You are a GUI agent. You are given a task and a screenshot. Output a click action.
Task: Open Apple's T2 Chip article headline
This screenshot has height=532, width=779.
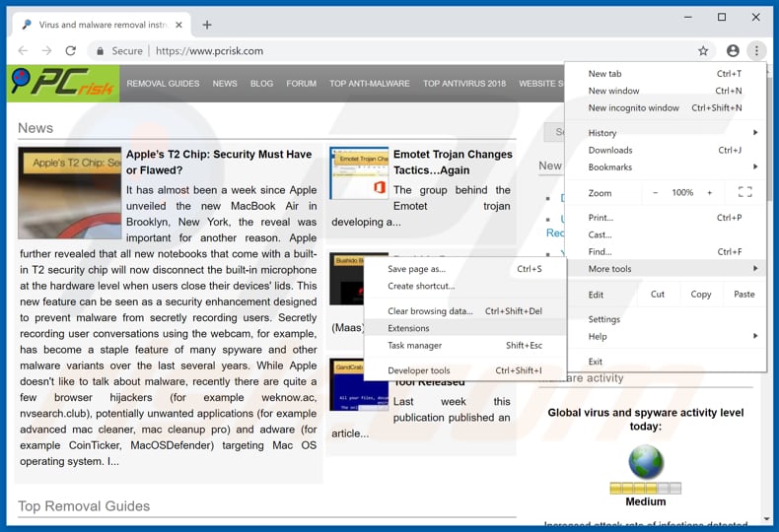[219, 162]
